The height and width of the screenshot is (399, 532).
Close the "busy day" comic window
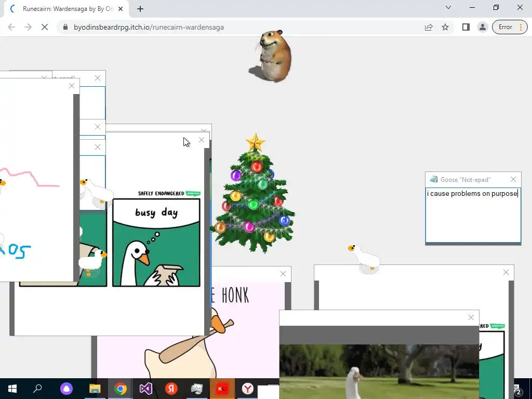click(202, 140)
